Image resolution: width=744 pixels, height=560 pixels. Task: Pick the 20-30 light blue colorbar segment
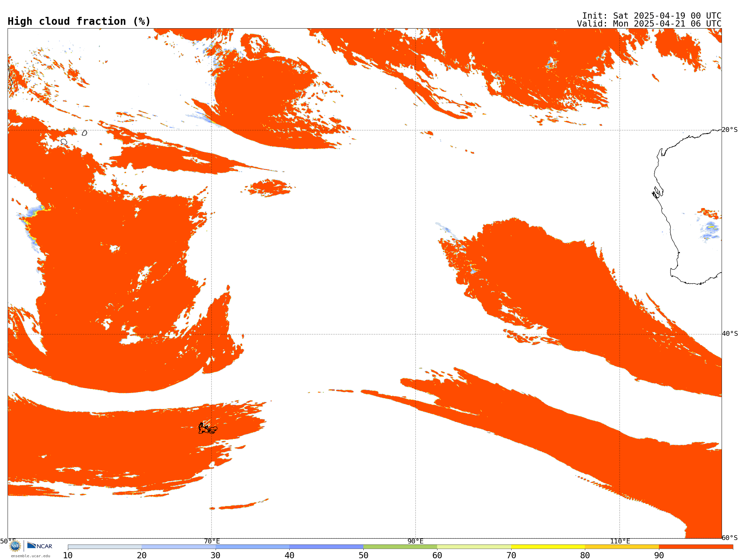click(x=178, y=547)
